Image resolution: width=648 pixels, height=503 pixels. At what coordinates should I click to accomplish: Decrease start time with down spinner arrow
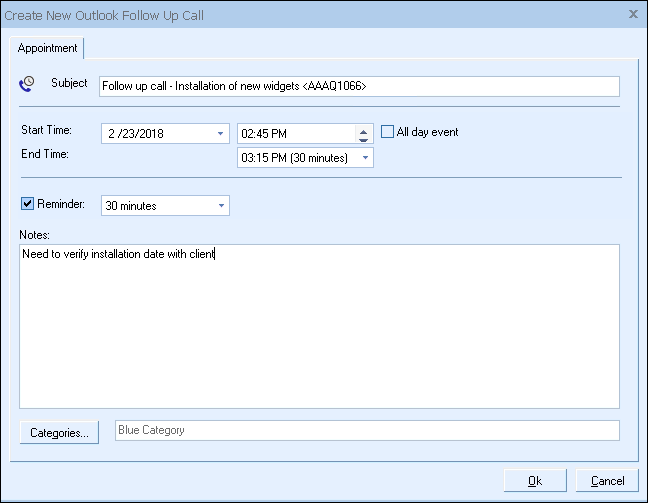click(x=364, y=138)
